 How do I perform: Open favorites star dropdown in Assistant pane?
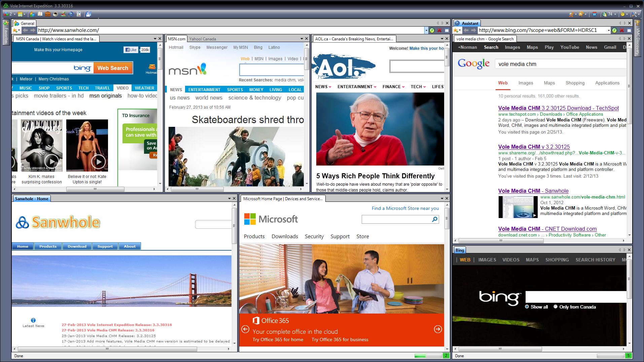click(460, 31)
